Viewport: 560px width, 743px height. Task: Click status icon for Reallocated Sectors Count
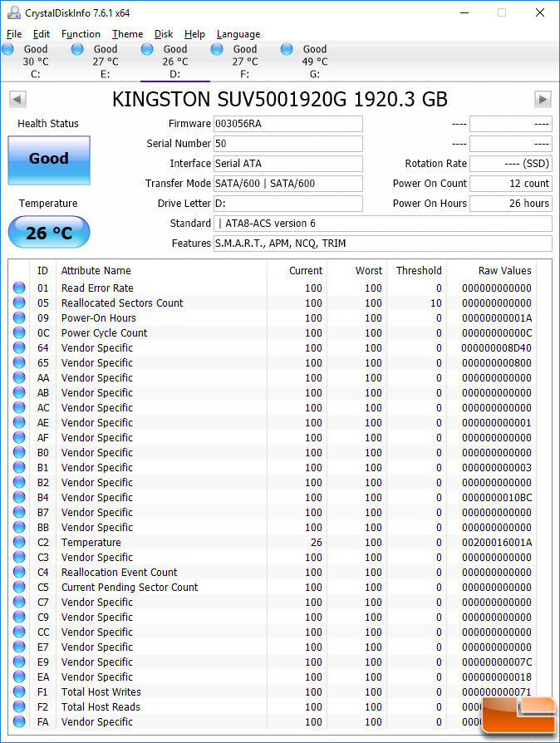pos(19,303)
